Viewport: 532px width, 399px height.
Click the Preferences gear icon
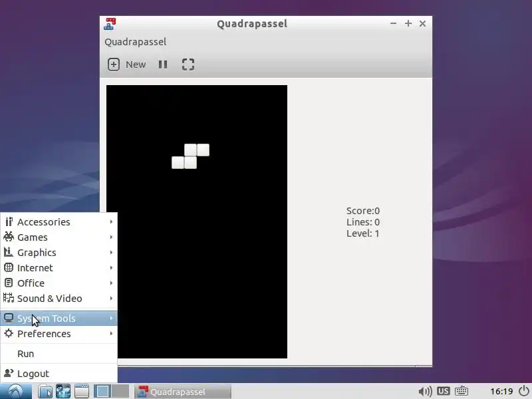point(9,333)
